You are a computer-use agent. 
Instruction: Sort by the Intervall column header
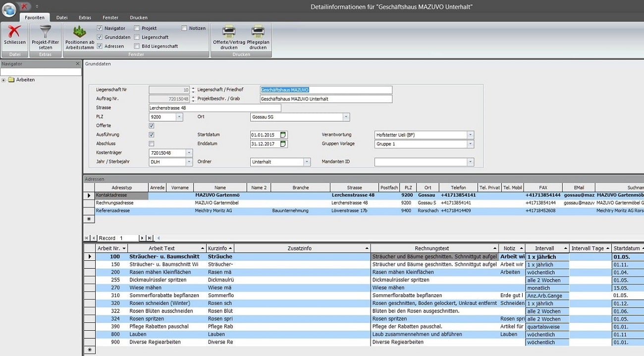547,248
